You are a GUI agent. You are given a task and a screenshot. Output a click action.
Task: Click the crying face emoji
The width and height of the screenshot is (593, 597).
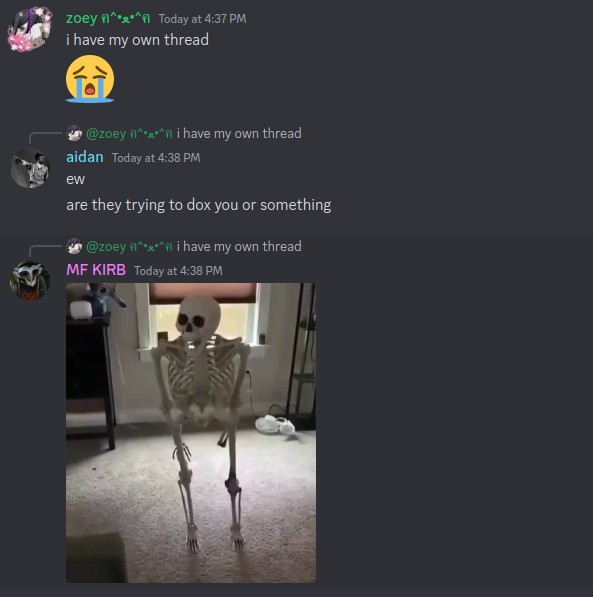point(90,79)
